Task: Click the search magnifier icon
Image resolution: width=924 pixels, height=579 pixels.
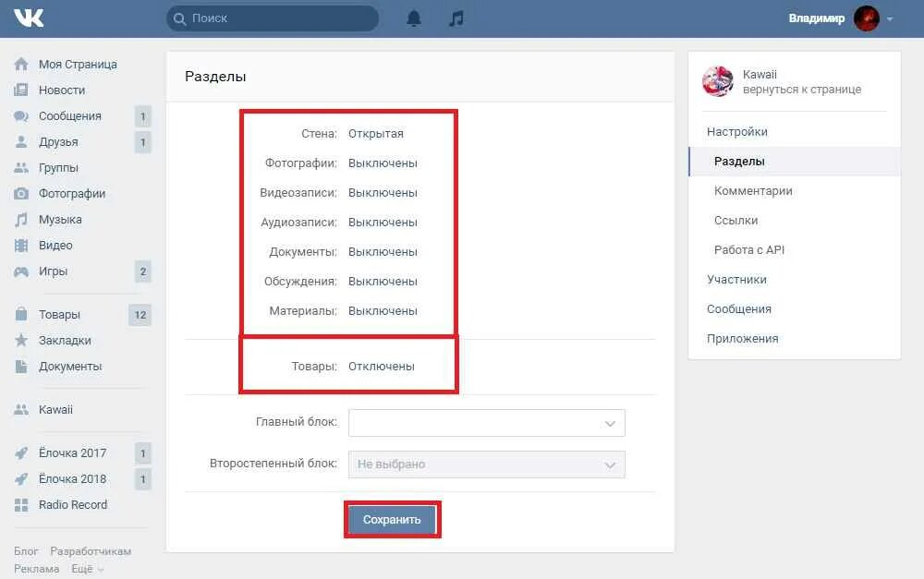Action: pyautogui.click(x=180, y=18)
